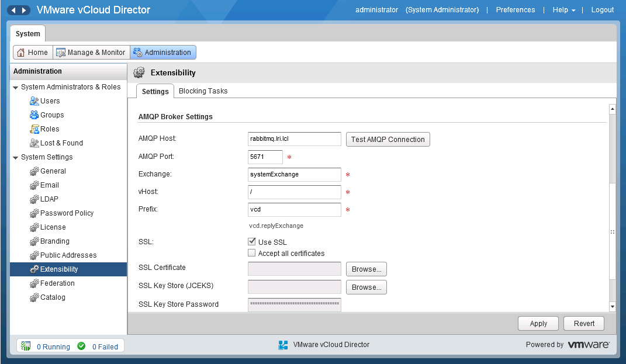Click the LDAP settings gear icon
The width and height of the screenshot is (626, 364).
[x=34, y=199]
